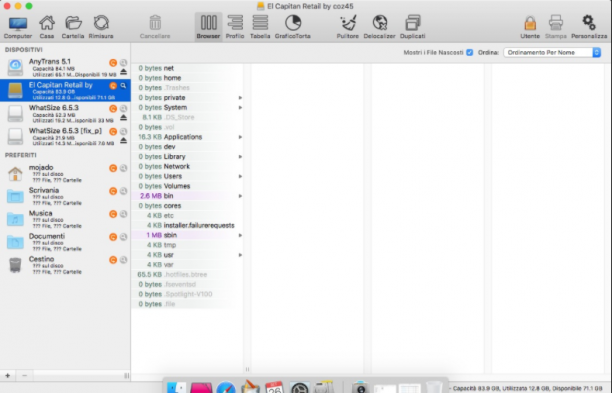Expand the Applications folder arrow

(240, 137)
